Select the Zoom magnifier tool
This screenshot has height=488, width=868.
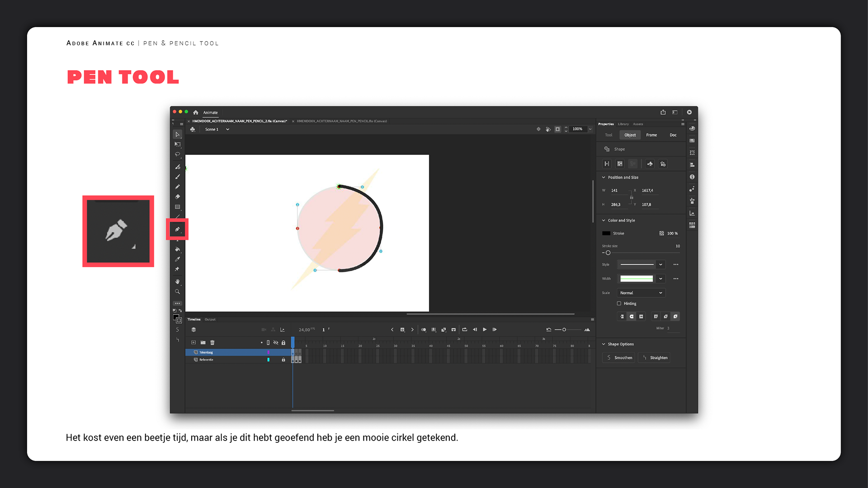(x=177, y=292)
